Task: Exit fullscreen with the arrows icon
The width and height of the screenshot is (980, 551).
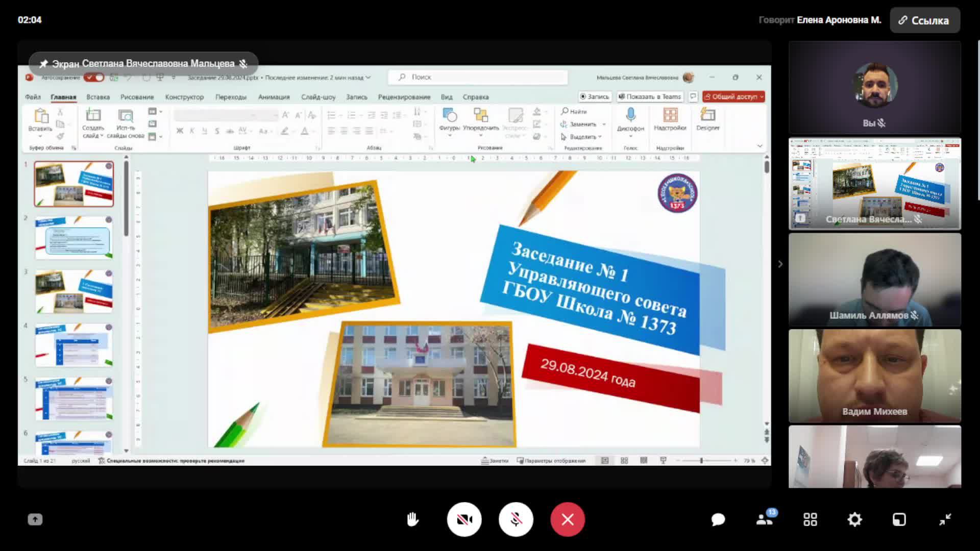Action: coord(945,519)
